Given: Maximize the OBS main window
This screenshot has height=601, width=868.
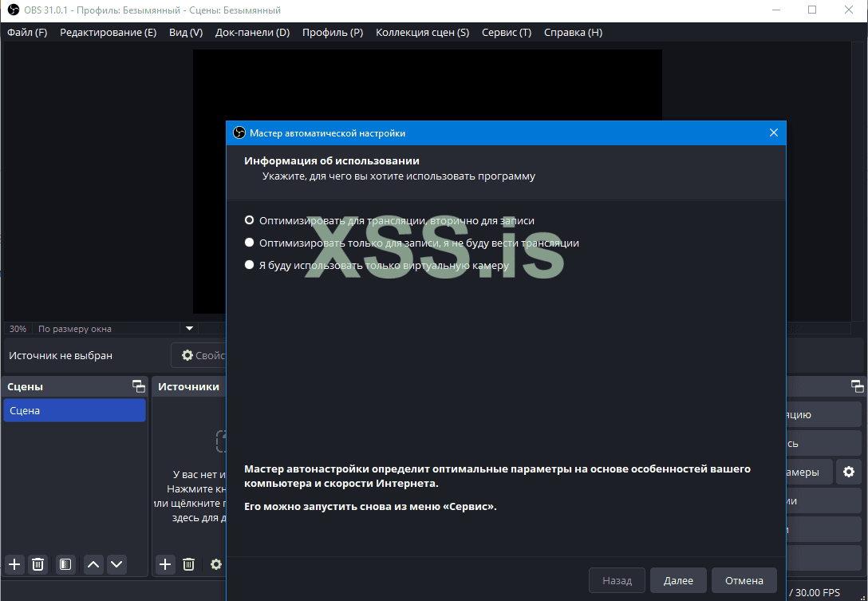Looking at the screenshot, I should pyautogui.click(x=812, y=10).
